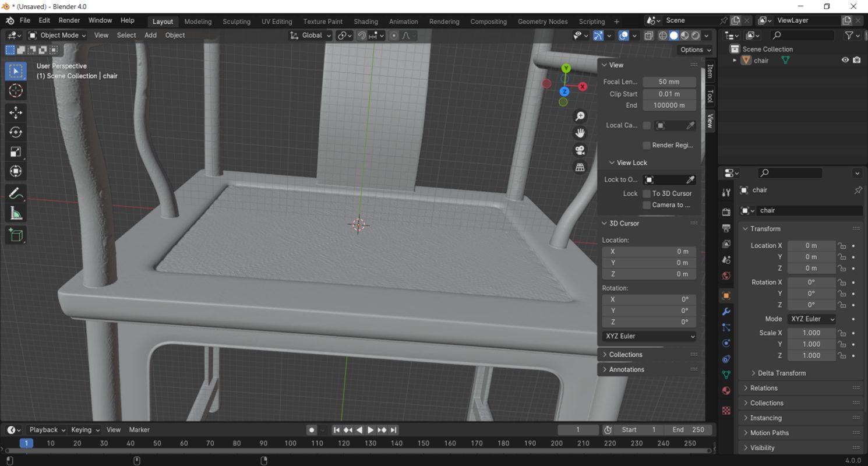
Task: Toggle the Local Camera checkbox
Action: tap(646, 125)
